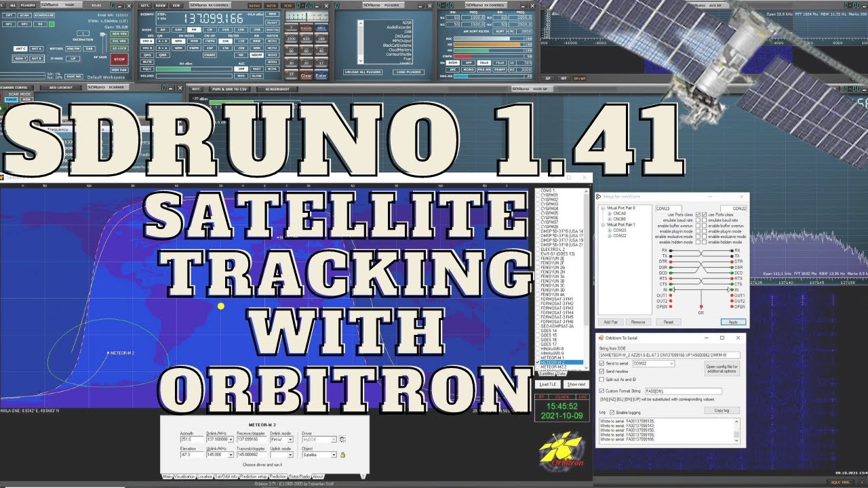The image size is (868, 488).
Task: Click Remove in com0com setup
Action: tap(638, 322)
